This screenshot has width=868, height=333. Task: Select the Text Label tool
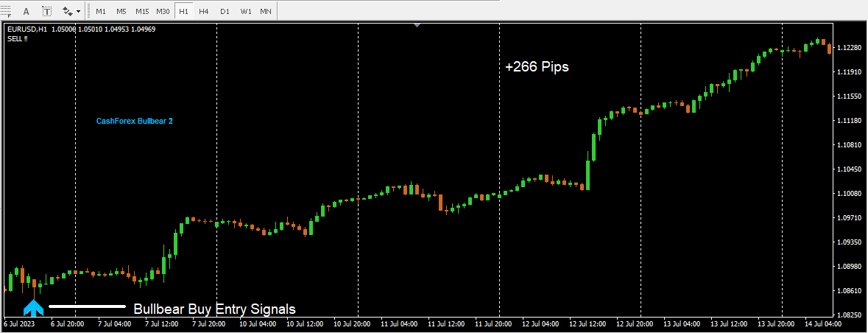click(47, 10)
